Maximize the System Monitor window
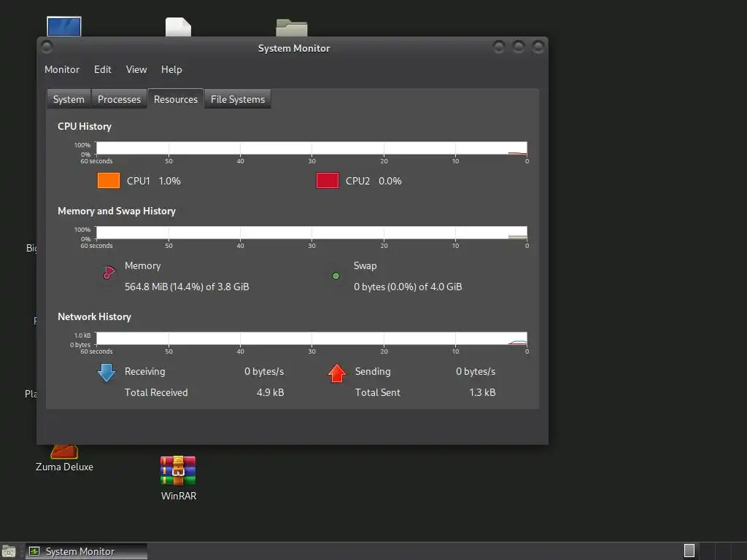This screenshot has width=747, height=560. coord(519,47)
